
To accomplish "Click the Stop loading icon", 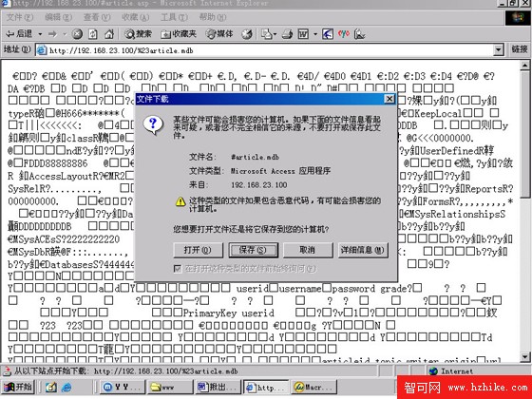I will [x=77, y=34].
